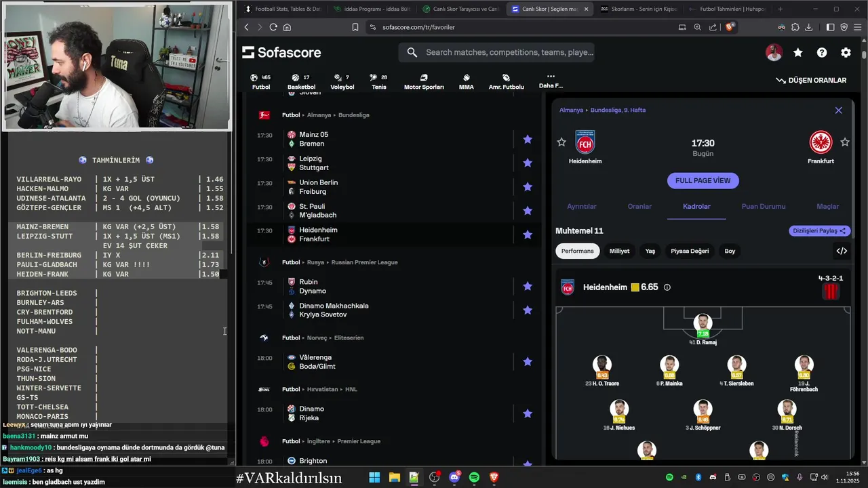868x488 pixels.
Task: Open the embed code icon
Action: pyautogui.click(x=842, y=251)
